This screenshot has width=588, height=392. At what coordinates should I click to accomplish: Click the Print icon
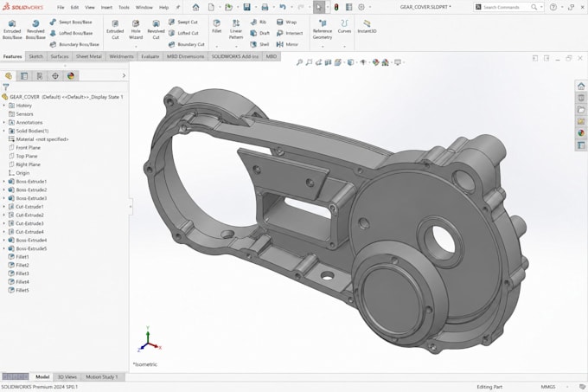pyautogui.click(x=265, y=7)
